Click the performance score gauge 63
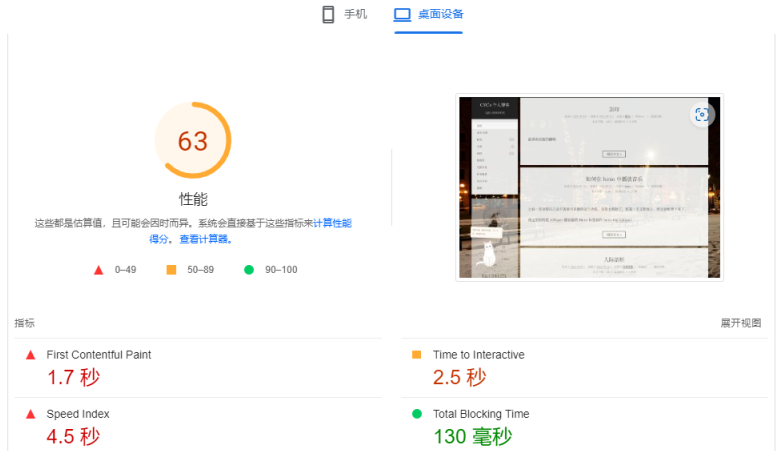The width and height of the screenshot is (782, 451). tap(193, 140)
